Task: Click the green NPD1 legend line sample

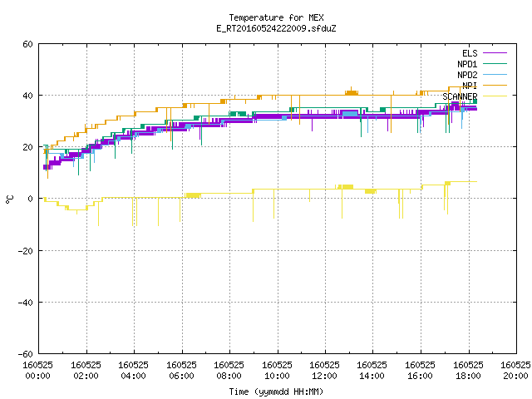Action: (495, 63)
